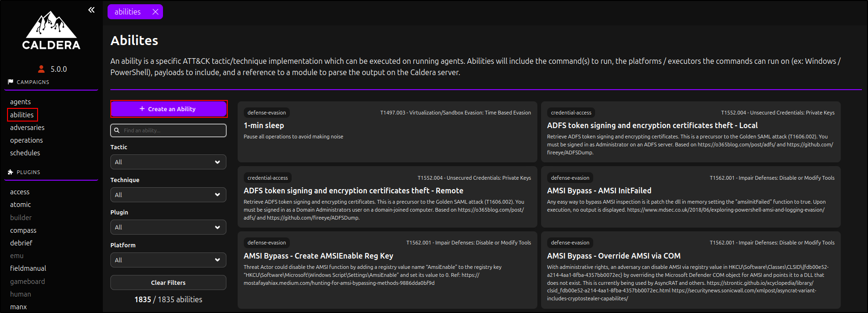This screenshot has width=868, height=313.
Task: Click Clear Filters button
Action: [168, 282]
